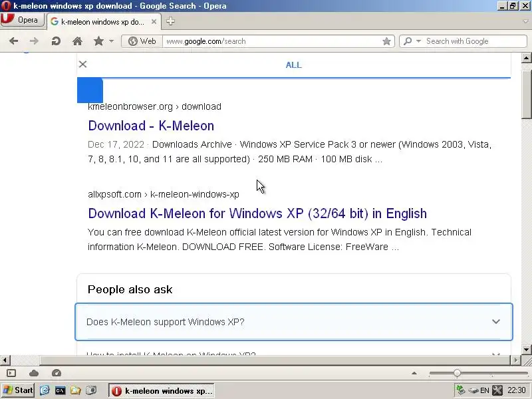532x399 pixels.
Task: Open the Windows Start menu
Action: tap(18, 390)
